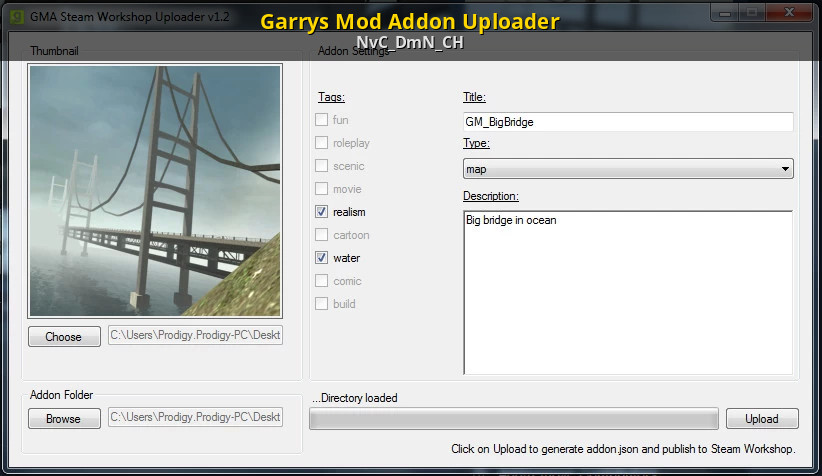This screenshot has width=822, height=476.
Task: Uncheck the realism tag
Action: pos(322,212)
